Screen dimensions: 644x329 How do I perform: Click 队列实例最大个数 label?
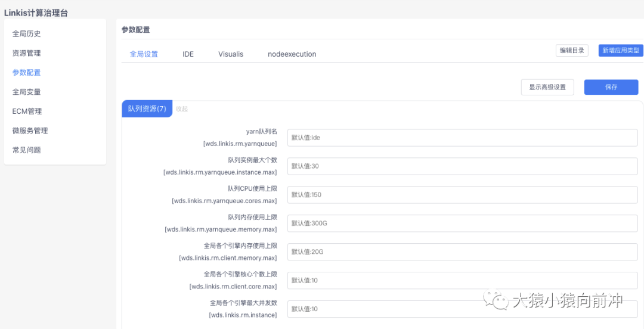pos(253,160)
